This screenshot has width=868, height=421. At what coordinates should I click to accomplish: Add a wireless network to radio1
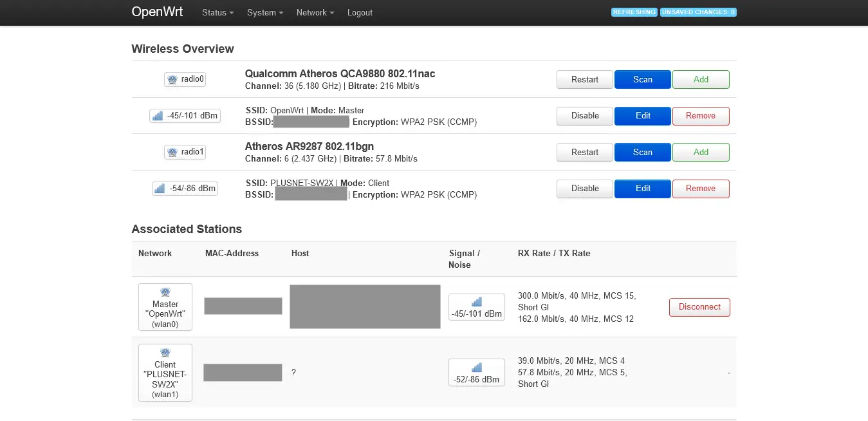(701, 153)
